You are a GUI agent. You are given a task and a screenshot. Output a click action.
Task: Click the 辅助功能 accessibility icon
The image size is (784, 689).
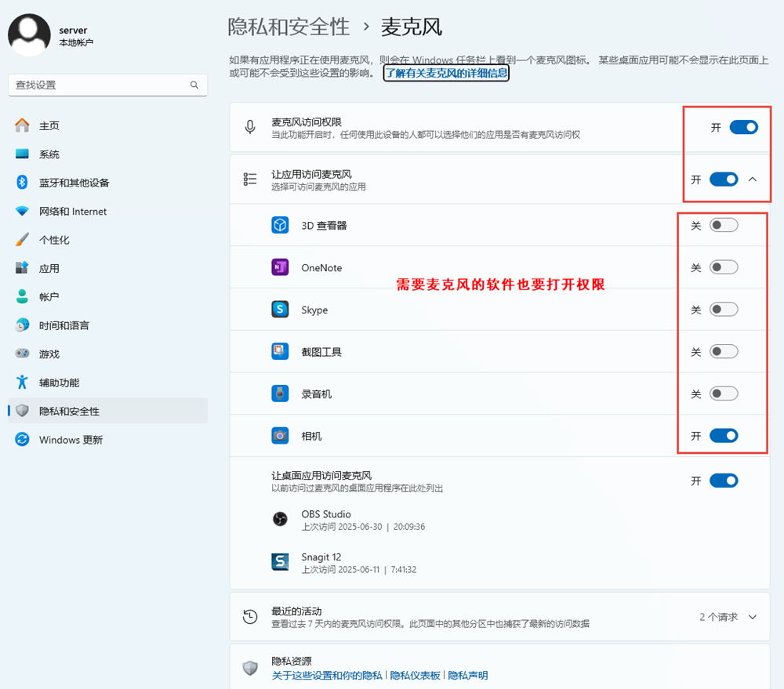pos(22,382)
